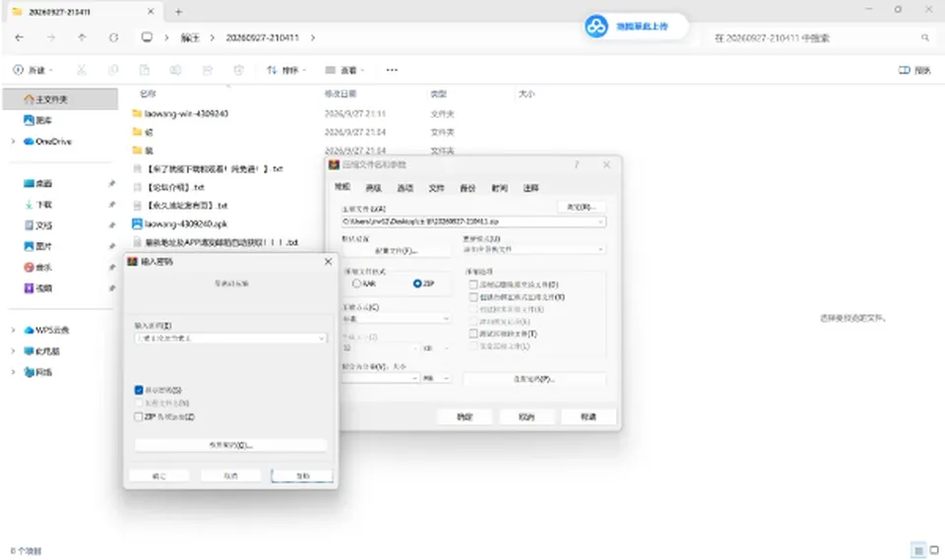
Task: Go back with the Explorer back arrow
Action: point(20,37)
